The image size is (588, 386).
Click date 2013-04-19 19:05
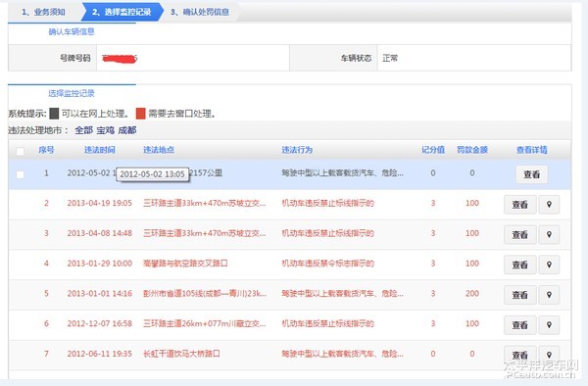click(x=100, y=203)
